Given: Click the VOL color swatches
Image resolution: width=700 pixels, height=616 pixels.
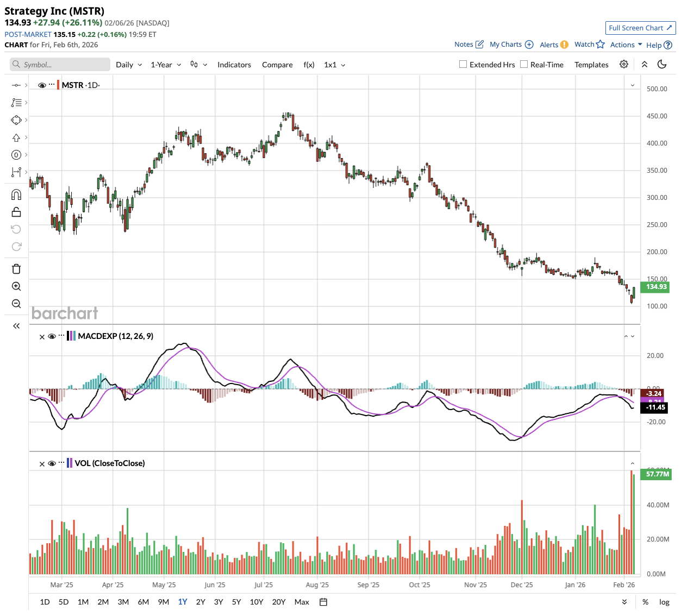Looking at the screenshot, I should pyautogui.click(x=70, y=463).
